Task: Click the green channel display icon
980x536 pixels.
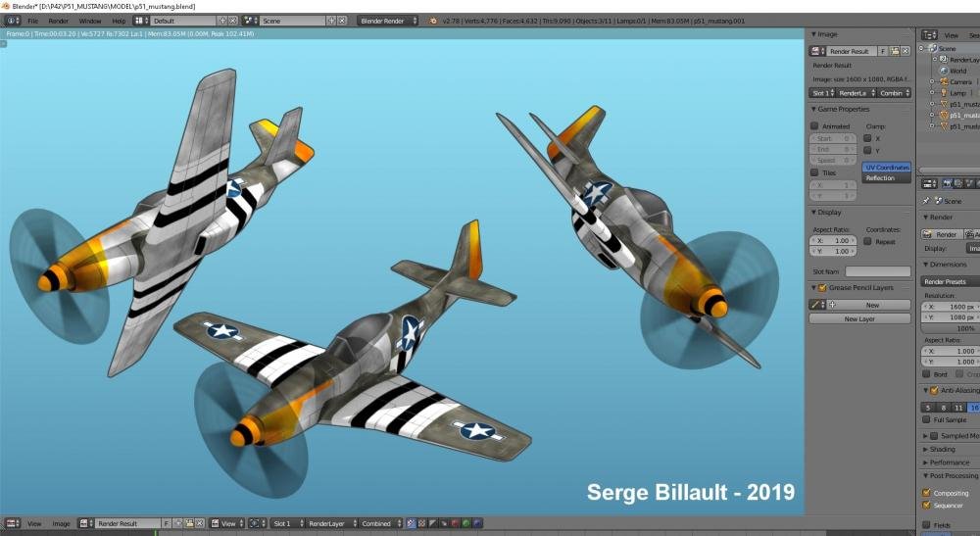Action: pyautogui.click(x=465, y=524)
